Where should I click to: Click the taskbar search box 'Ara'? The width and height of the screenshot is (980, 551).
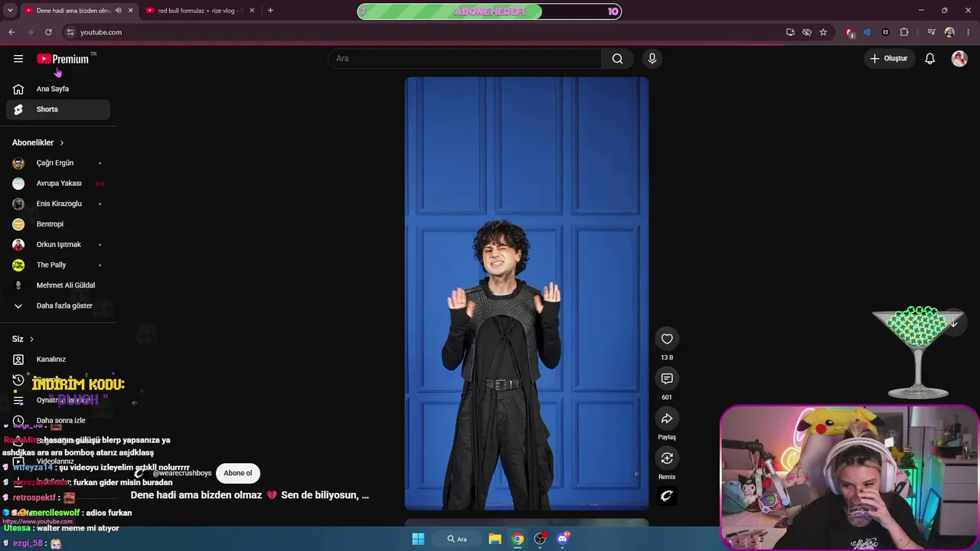click(x=457, y=539)
